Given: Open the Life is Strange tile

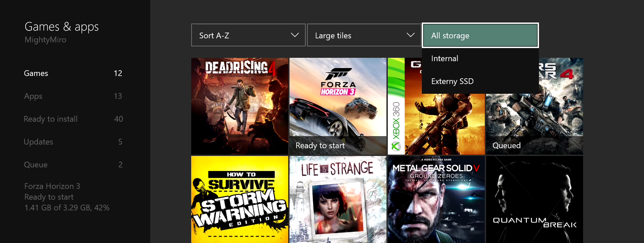Looking at the screenshot, I should [338, 200].
